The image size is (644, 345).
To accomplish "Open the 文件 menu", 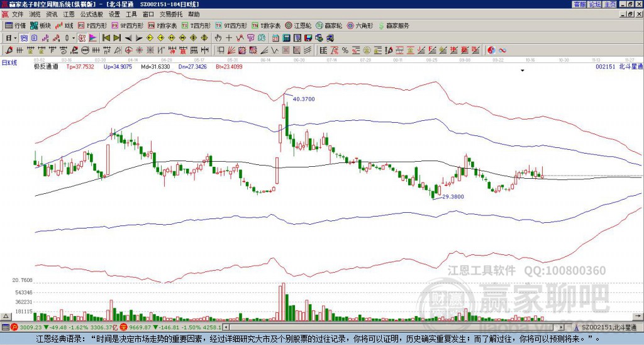I will pos(18,14).
